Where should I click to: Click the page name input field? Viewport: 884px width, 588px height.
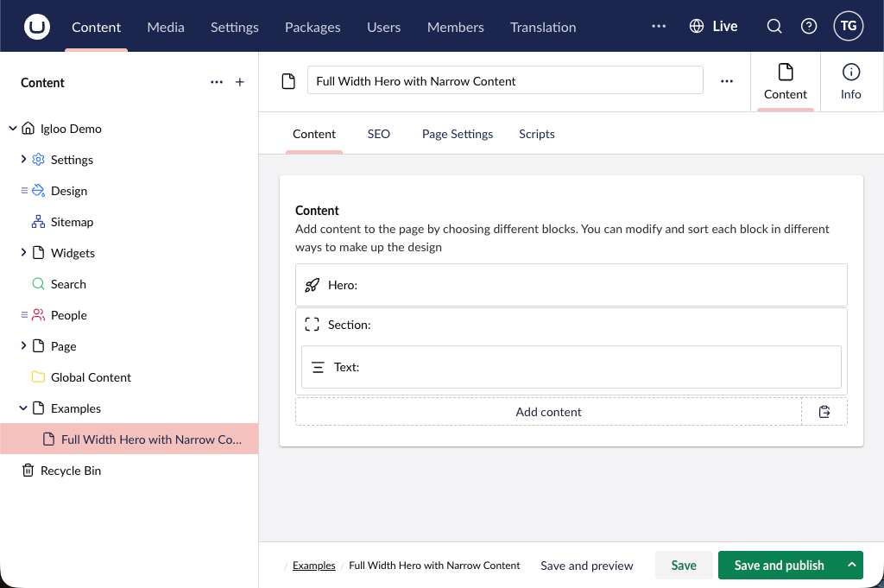click(x=504, y=80)
